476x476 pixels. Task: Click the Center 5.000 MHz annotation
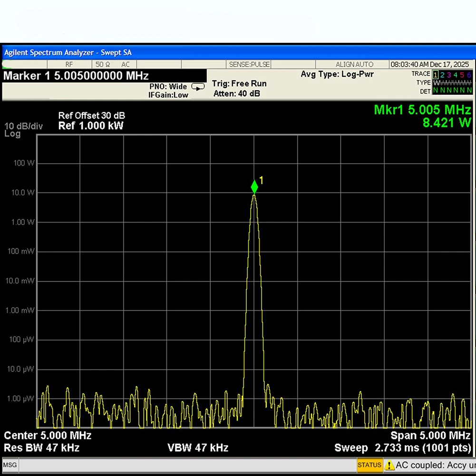click(48, 436)
